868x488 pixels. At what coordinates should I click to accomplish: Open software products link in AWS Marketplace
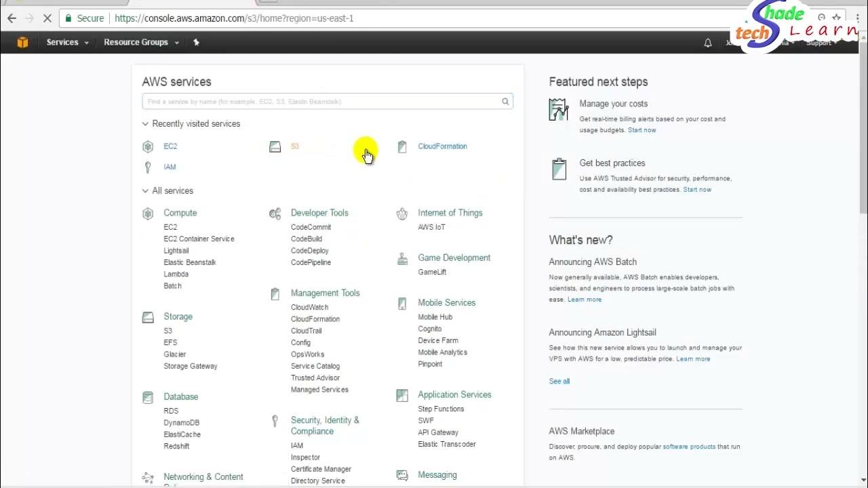(x=689, y=447)
